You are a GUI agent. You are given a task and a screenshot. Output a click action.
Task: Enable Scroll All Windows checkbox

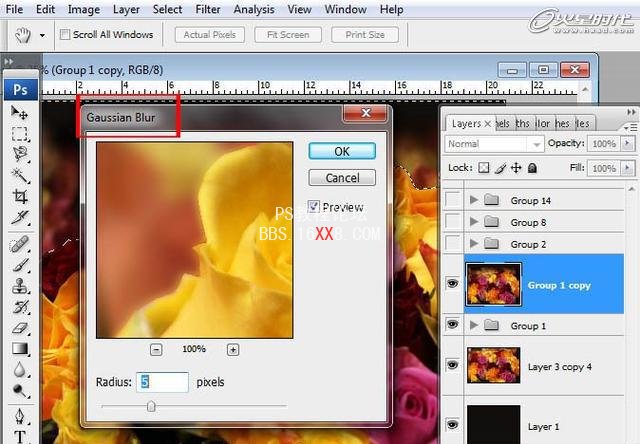(x=64, y=35)
